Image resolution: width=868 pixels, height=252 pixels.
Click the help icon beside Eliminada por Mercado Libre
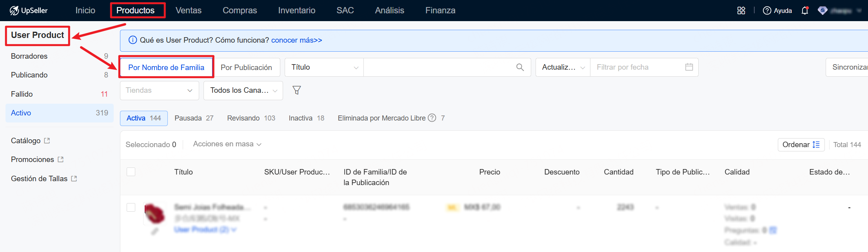pyautogui.click(x=432, y=118)
